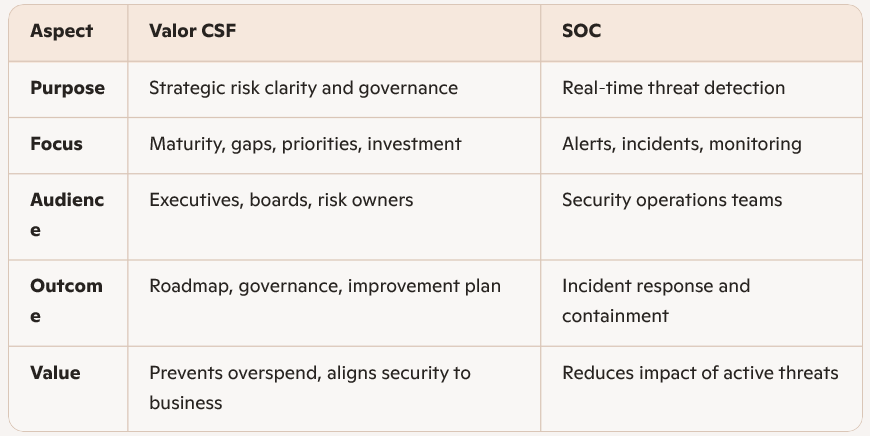The width and height of the screenshot is (870, 436).
Task: Click 'Real-time threat detection' cell
Action: coord(673,88)
